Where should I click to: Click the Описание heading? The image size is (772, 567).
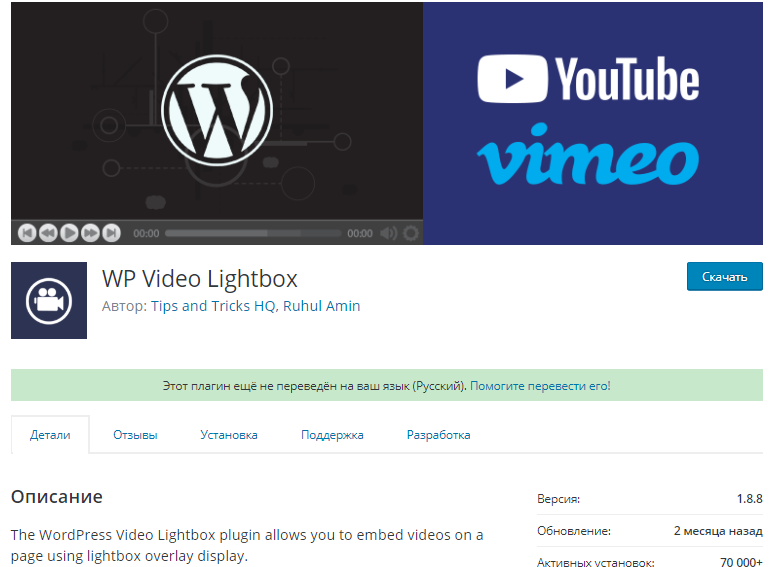pos(57,497)
